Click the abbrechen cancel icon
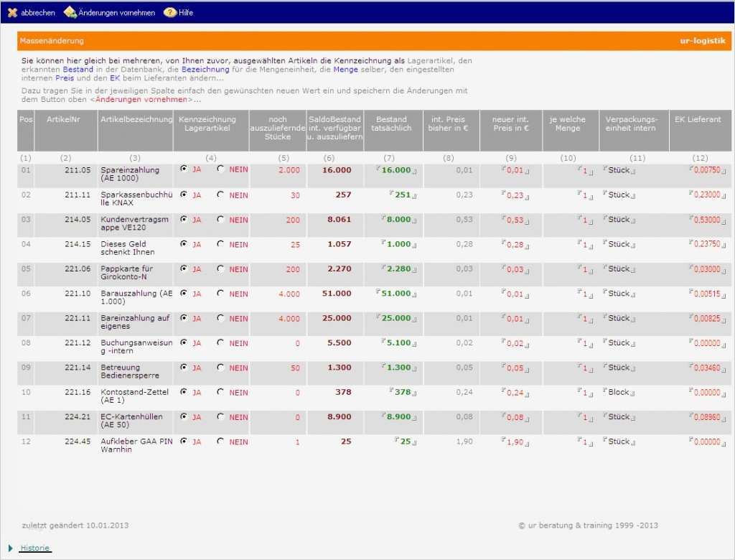735x560 pixels. coord(13,13)
